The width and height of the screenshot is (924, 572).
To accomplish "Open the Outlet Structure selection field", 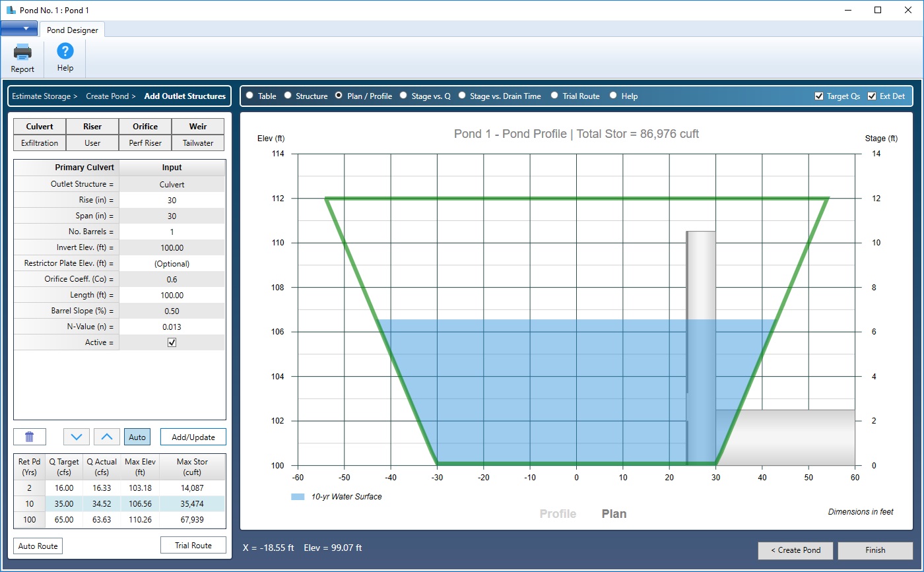I will click(172, 183).
